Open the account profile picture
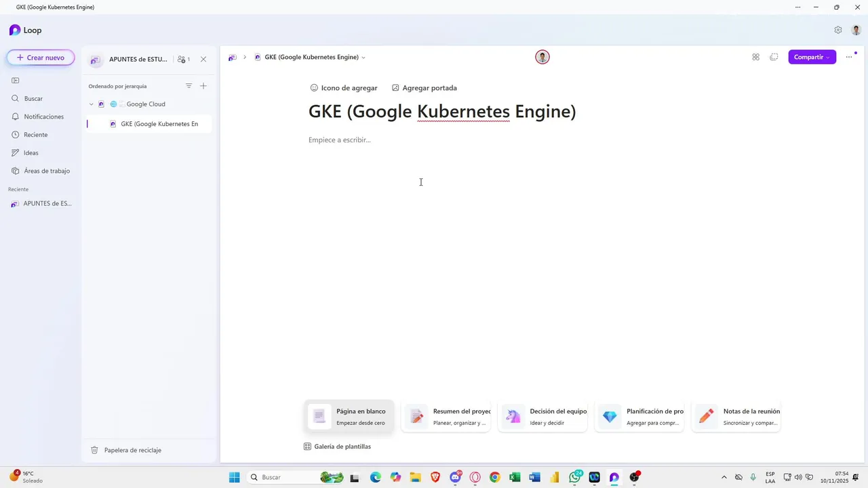The image size is (868, 488). point(856,30)
